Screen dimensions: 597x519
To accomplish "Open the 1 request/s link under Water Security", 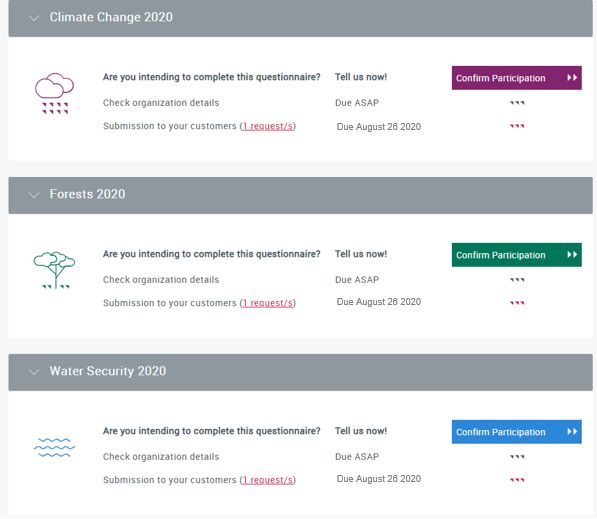I will (268, 480).
